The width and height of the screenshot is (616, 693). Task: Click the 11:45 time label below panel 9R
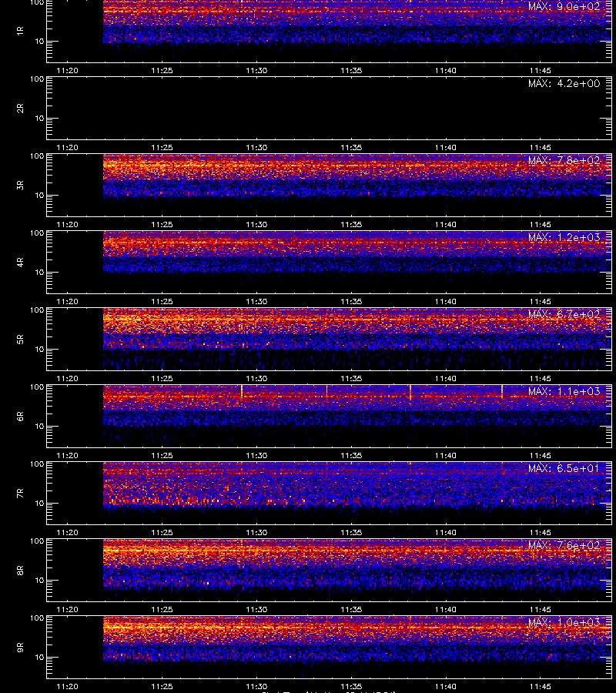[x=540, y=687]
